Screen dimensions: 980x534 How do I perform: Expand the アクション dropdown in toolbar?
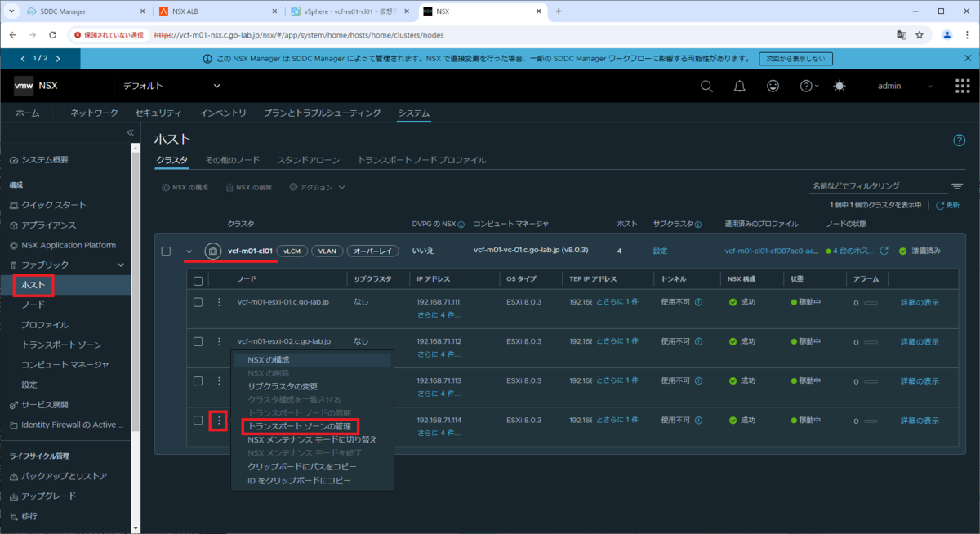click(317, 188)
